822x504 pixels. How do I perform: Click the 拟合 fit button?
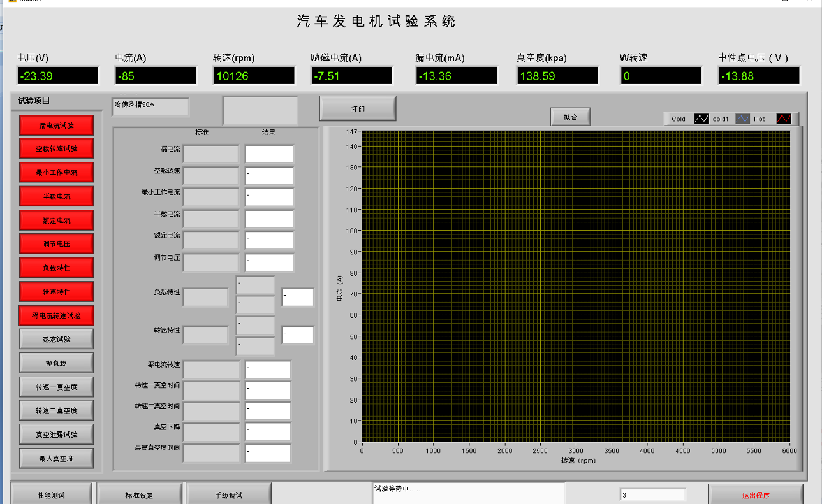(x=571, y=117)
